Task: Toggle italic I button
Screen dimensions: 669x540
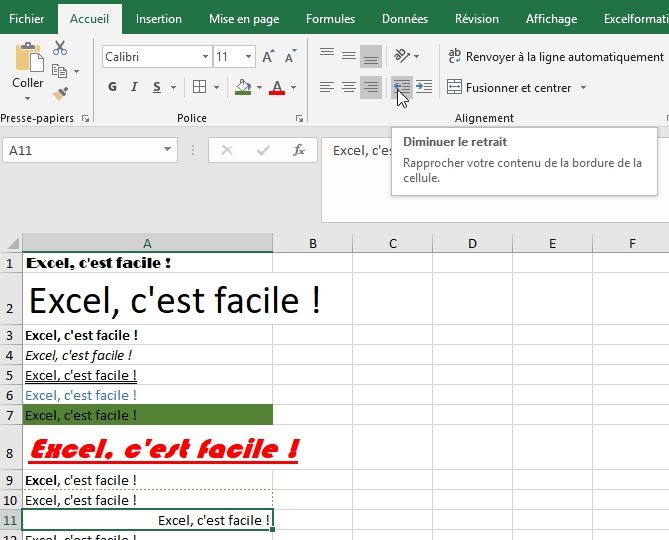Action: 134,87
